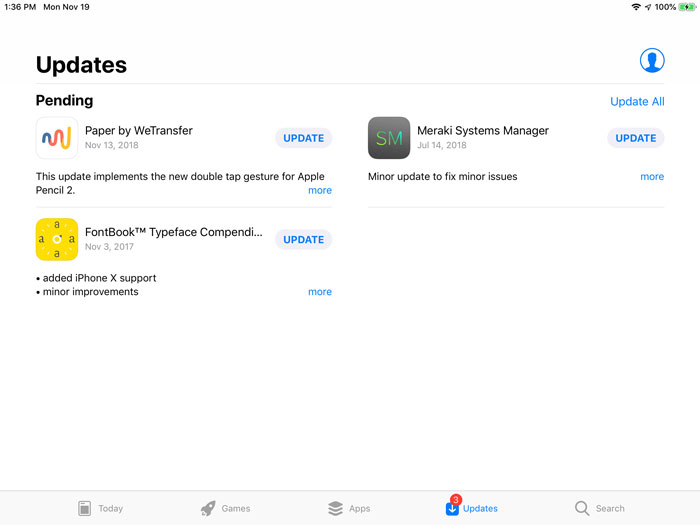
Task: Open the account profile icon
Action: point(652,60)
